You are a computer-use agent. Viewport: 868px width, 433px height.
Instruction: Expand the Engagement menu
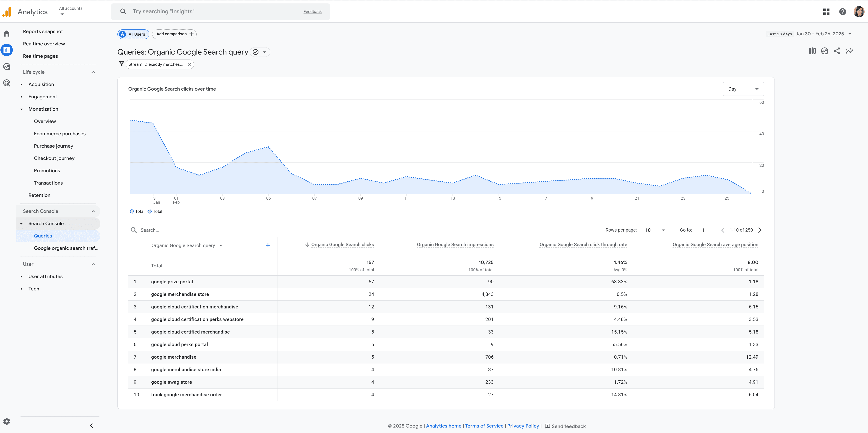point(22,97)
